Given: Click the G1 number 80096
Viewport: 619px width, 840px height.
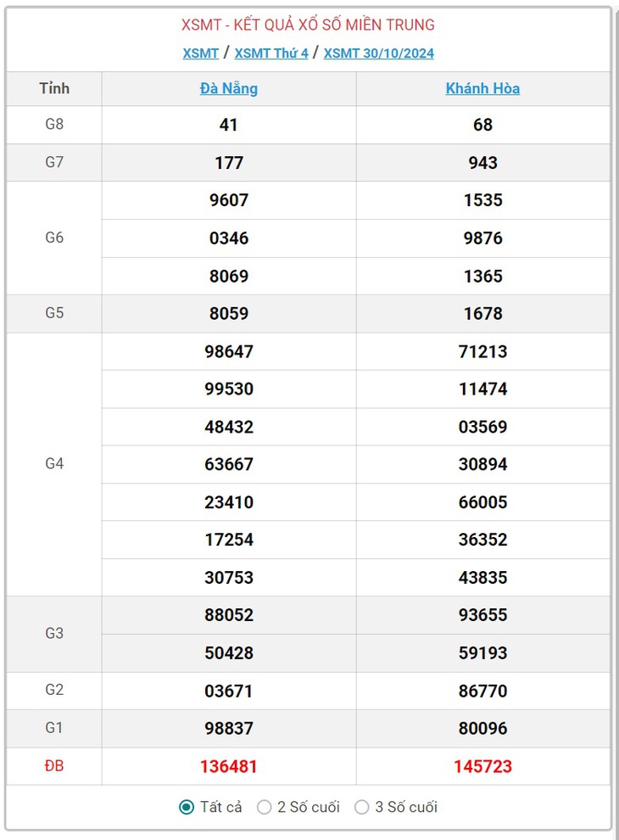Looking at the screenshot, I should coord(482,729).
